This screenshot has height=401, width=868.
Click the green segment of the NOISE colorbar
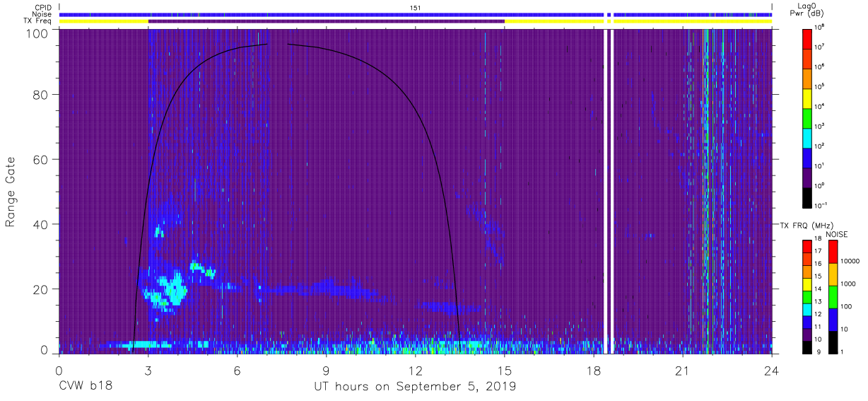tap(832, 296)
